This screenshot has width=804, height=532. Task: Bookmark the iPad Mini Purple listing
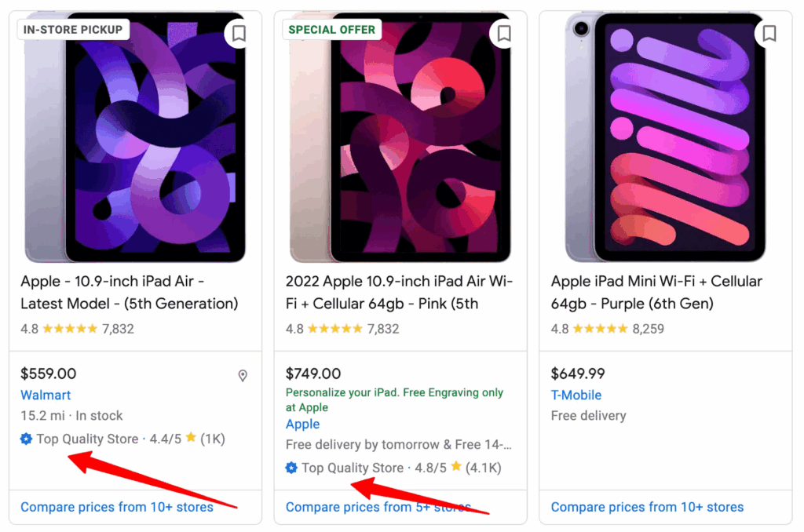click(769, 34)
